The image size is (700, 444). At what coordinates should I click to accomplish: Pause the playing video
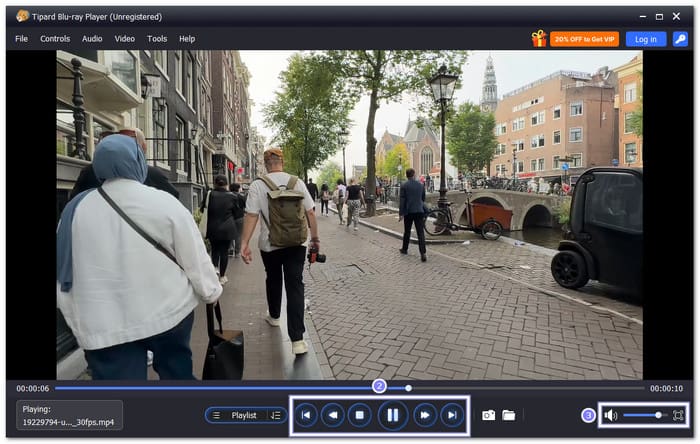(392, 415)
